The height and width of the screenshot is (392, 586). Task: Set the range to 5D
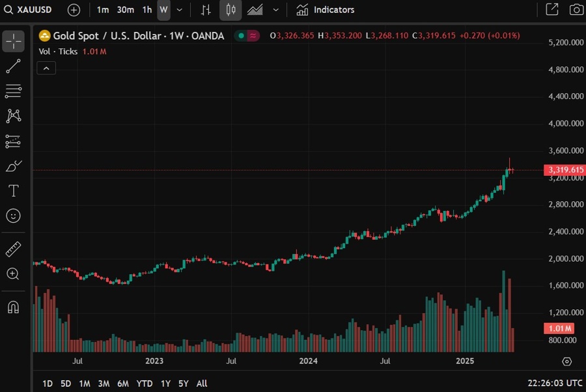pyautogui.click(x=66, y=384)
